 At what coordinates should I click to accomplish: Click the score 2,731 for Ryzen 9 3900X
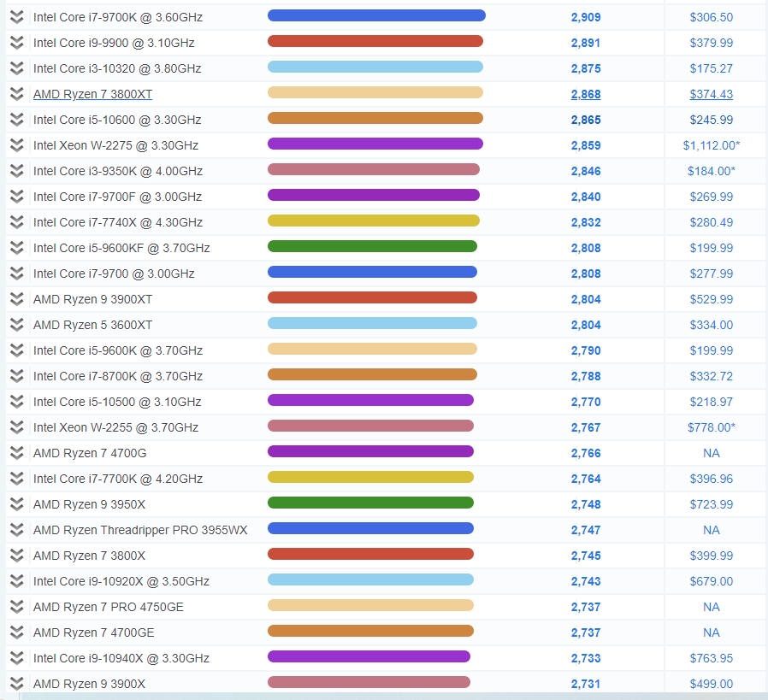(586, 684)
